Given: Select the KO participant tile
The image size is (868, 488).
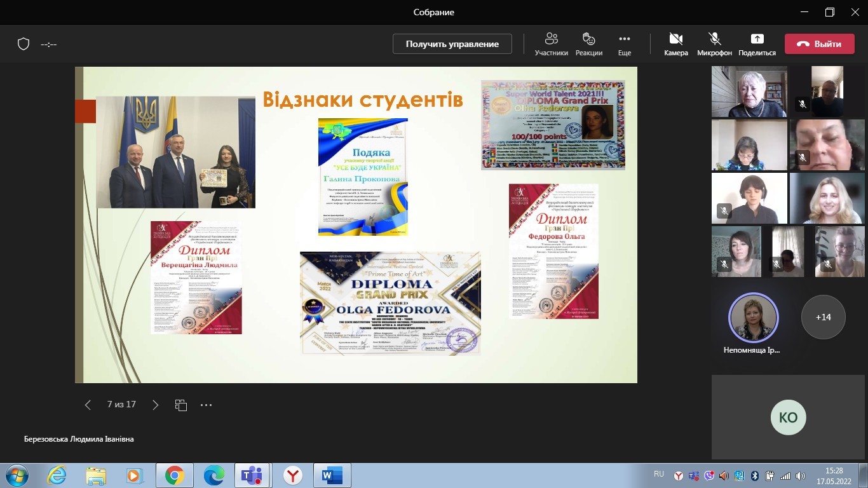Looking at the screenshot, I should pyautogui.click(x=788, y=417).
